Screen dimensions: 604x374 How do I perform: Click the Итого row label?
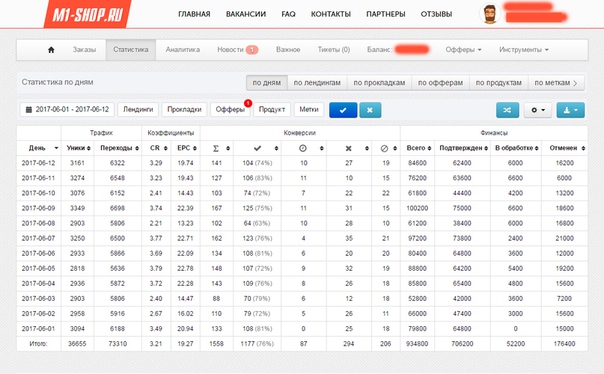coord(39,344)
